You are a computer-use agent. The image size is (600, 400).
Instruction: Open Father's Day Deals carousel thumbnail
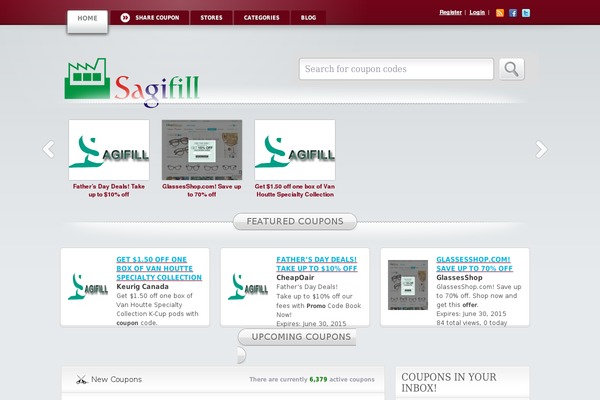point(109,150)
